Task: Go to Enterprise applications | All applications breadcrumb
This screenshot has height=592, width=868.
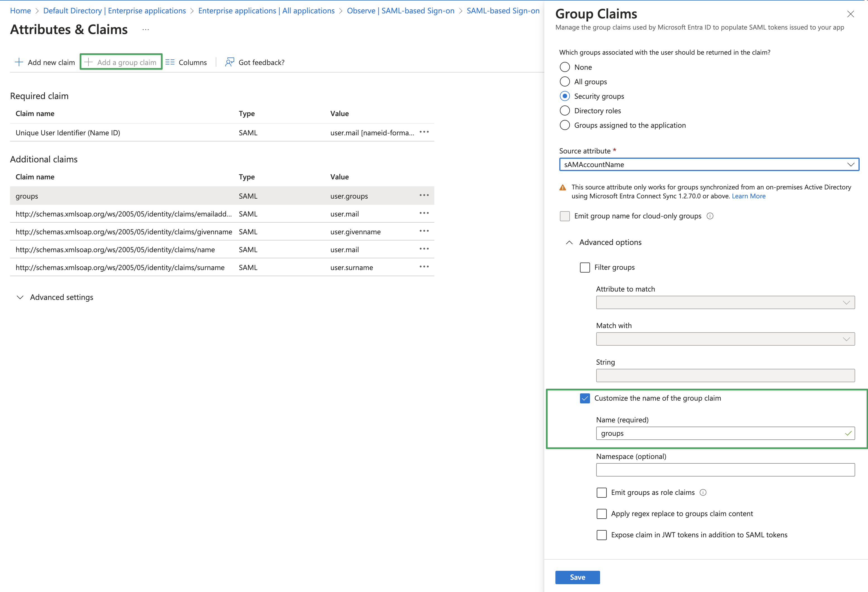Action: tap(266, 11)
